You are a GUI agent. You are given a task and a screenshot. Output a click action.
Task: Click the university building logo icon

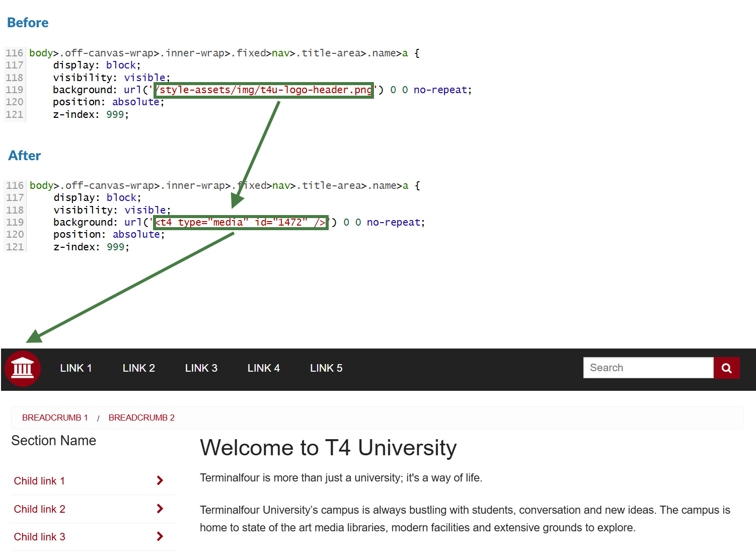pos(23,368)
